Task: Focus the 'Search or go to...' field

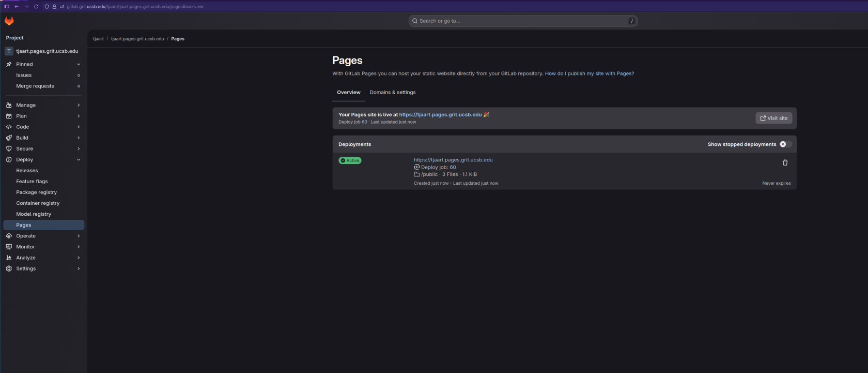Action: [523, 21]
